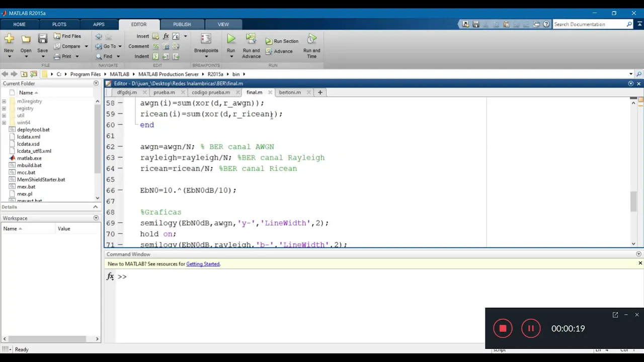Expand the win64 folder
This screenshot has height=362, width=644.
point(4,122)
